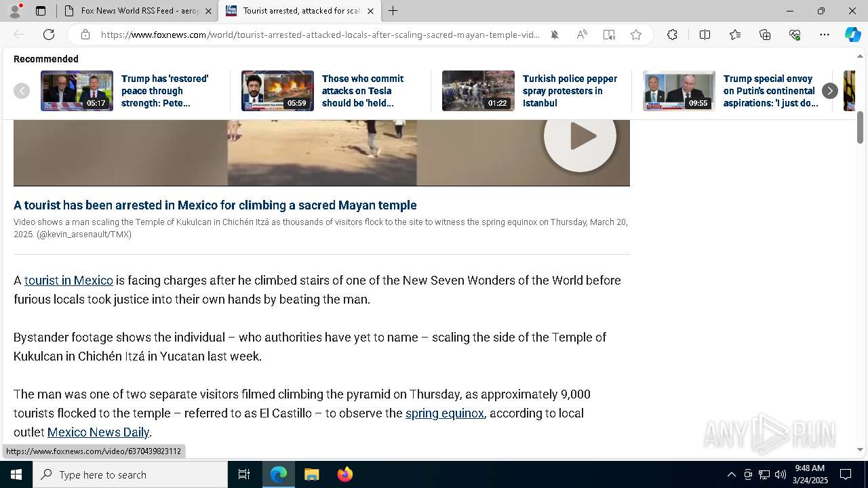Open the tab actions menu icon
The width and height of the screenshot is (868, 488).
click(41, 11)
